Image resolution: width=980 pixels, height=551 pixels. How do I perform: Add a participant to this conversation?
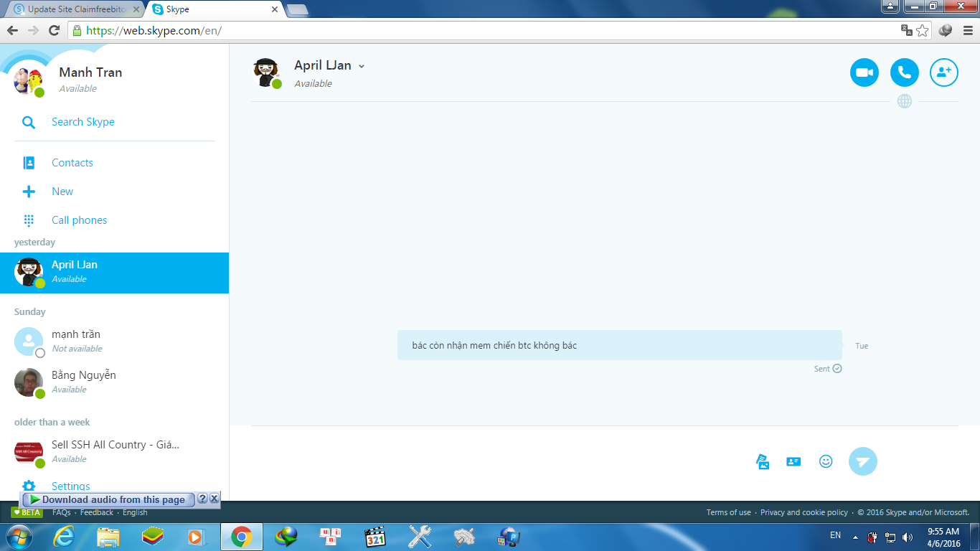point(944,72)
